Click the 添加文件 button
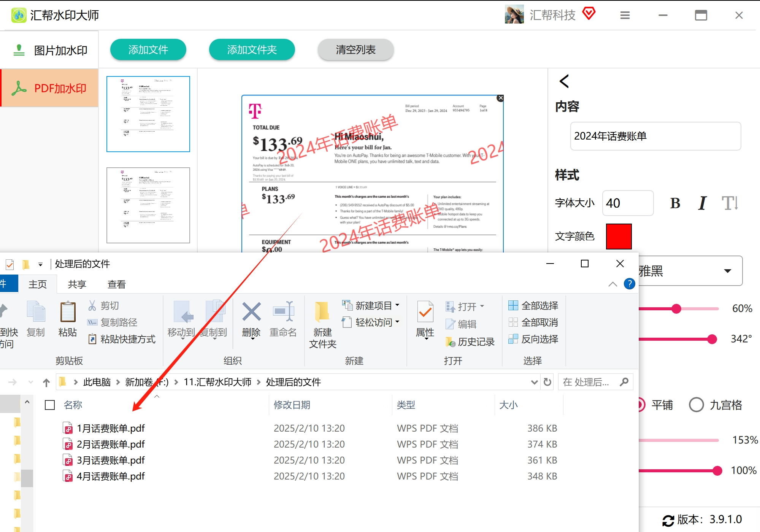This screenshot has width=760, height=532. pyautogui.click(x=148, y=49)
